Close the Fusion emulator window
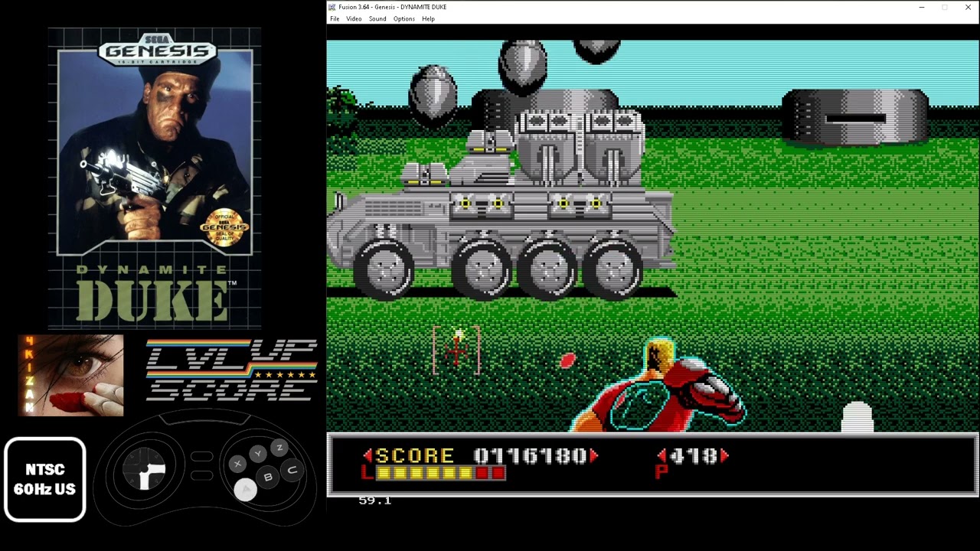980x551 pixels. (968, 7)
